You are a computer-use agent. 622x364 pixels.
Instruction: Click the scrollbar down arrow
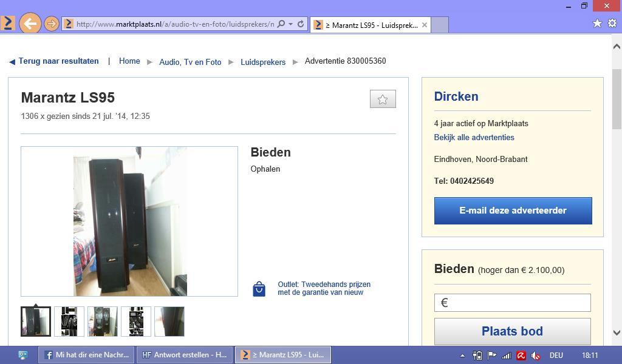(x=617, y=332)
